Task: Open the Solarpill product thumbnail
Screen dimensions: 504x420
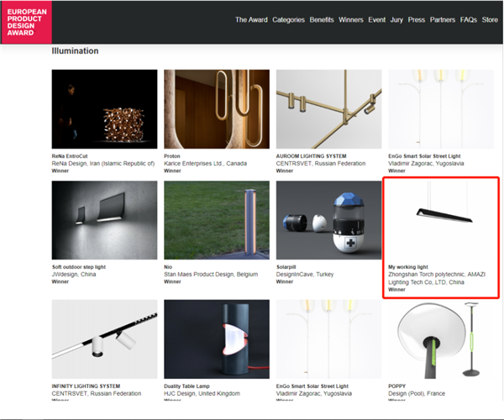Action: 328,220
